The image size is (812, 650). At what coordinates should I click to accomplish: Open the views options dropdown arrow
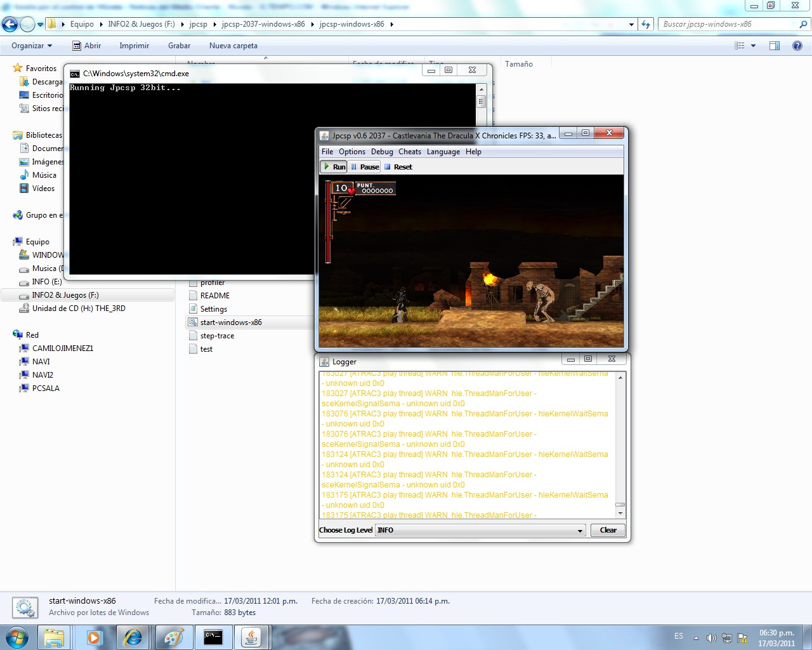point(754,46)
